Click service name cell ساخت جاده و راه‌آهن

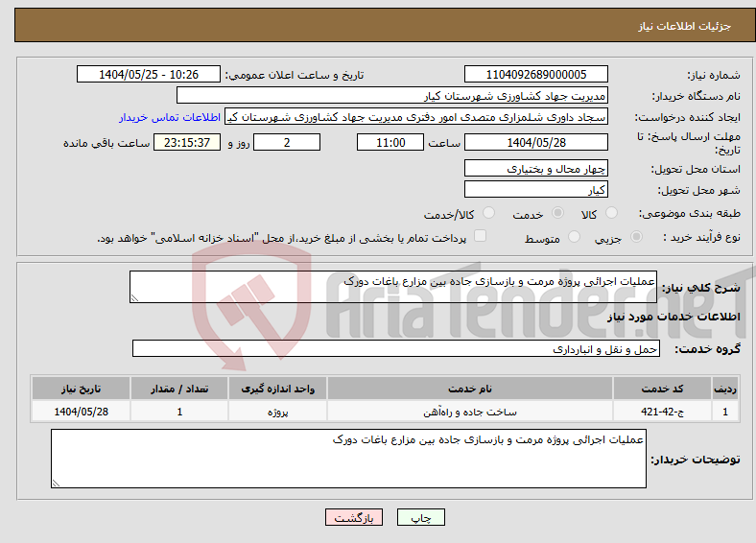click(x=470, y=412)
